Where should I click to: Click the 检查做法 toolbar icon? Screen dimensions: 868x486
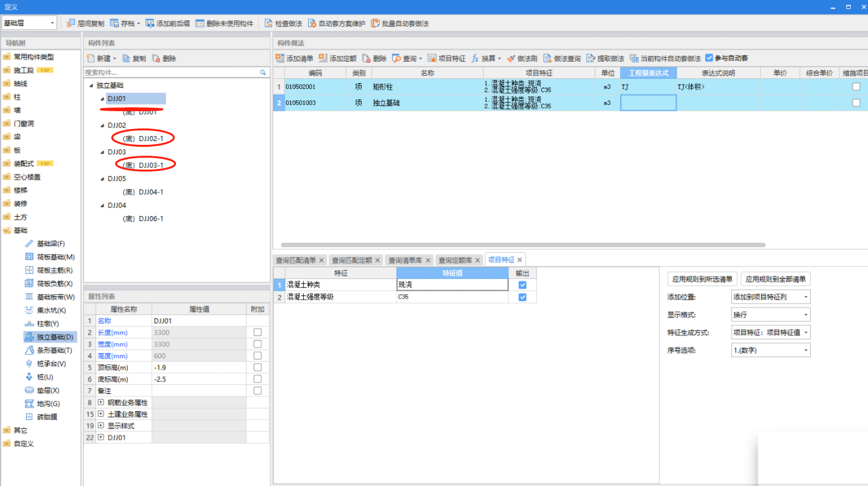pyautogui.click(x=268, y=24)
